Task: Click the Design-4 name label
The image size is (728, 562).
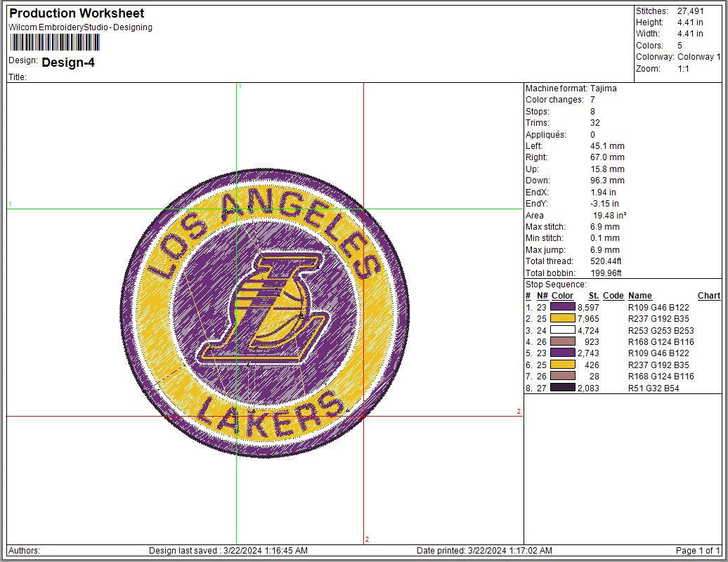Action: tap(67, 62)
